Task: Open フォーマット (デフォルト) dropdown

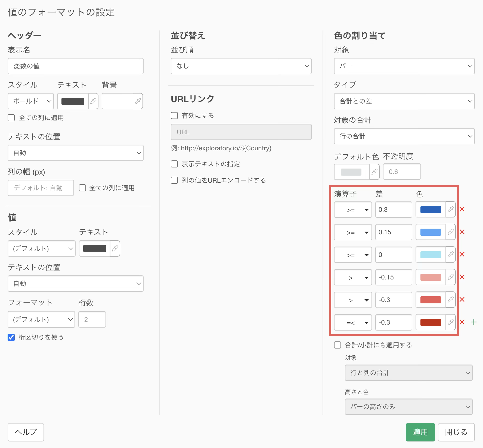Action: point(41,319)
